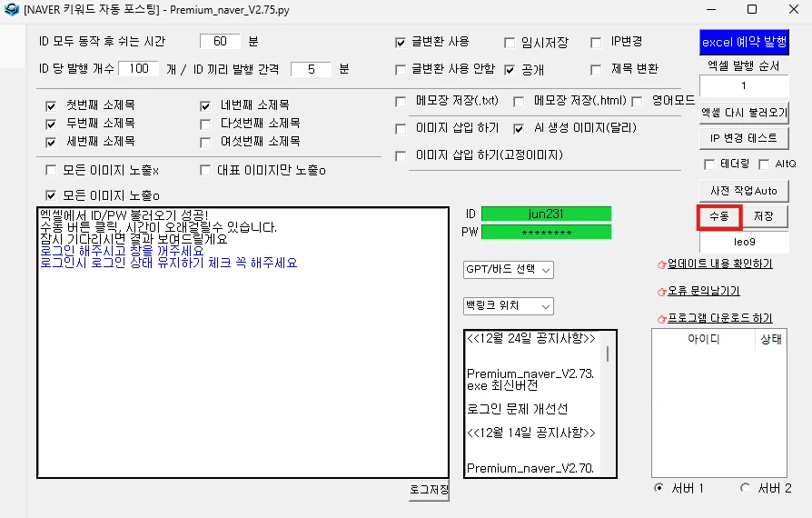812x518 pixels.
Task: Click 아이디 column header
Action: click(704, 339)
